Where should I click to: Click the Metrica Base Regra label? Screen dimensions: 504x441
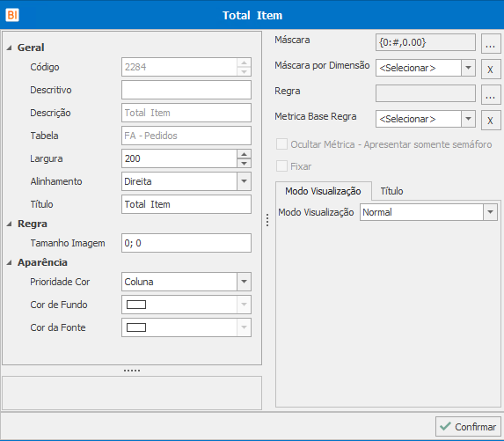pyautogui.click(x=315, y=116)
